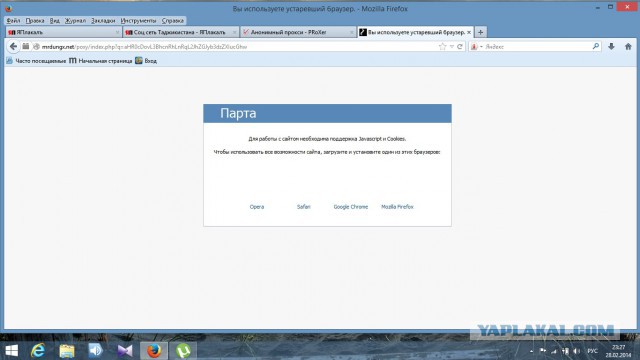640x360 pixels.
Task: Open the Вход bookmark
Action: (x=146, y=61)
